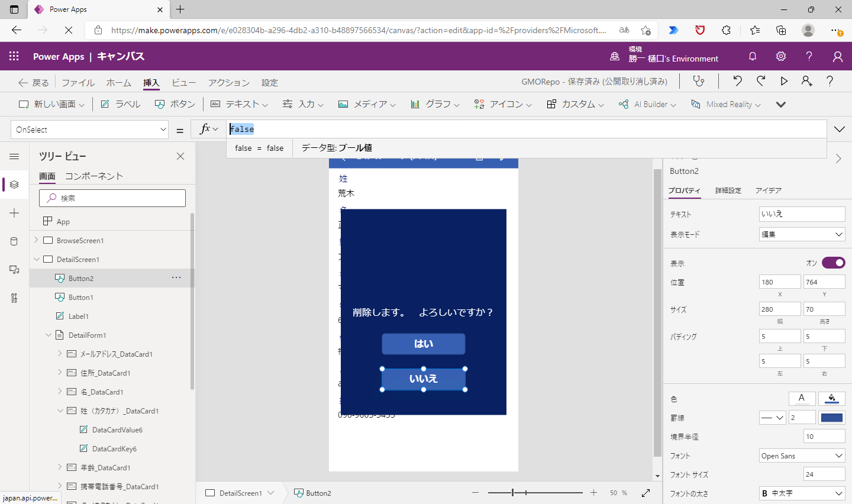Image resolution: width=852 pixels, height=504 pixels.
Task: Open more options for Button2 row
Action: tap(176, 277)
